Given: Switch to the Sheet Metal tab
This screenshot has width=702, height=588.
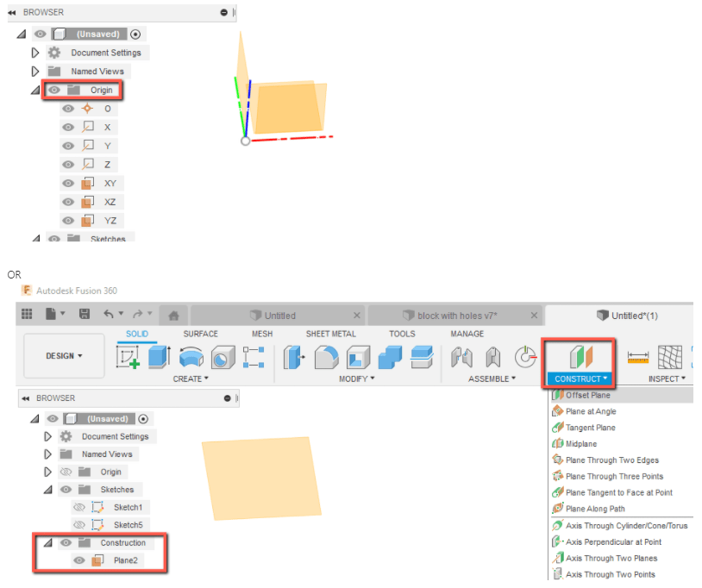Looking at the screenshot, I should (331, 334).
